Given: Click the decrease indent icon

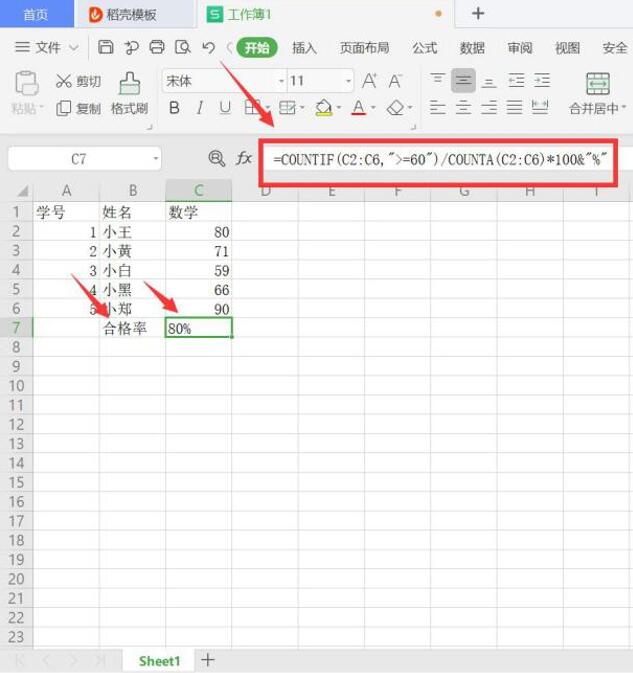Looking at the screenshot, I should pyautogui.click(x=515, y=80).
